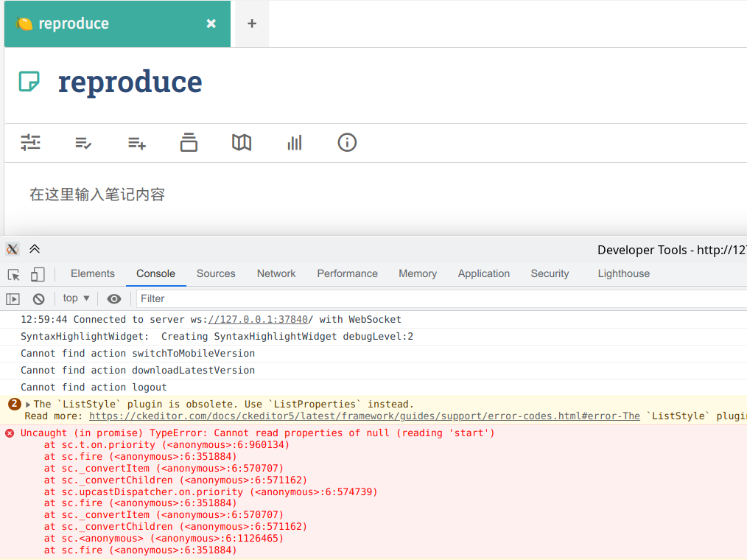Toggle the live expression eye icon
This screenshot has height=560, width=747.
[x=114, y=298]
